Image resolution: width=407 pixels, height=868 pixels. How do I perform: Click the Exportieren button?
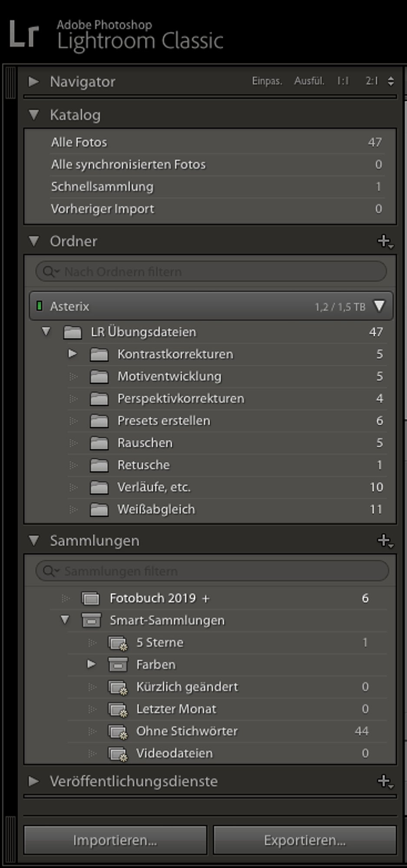305,840
